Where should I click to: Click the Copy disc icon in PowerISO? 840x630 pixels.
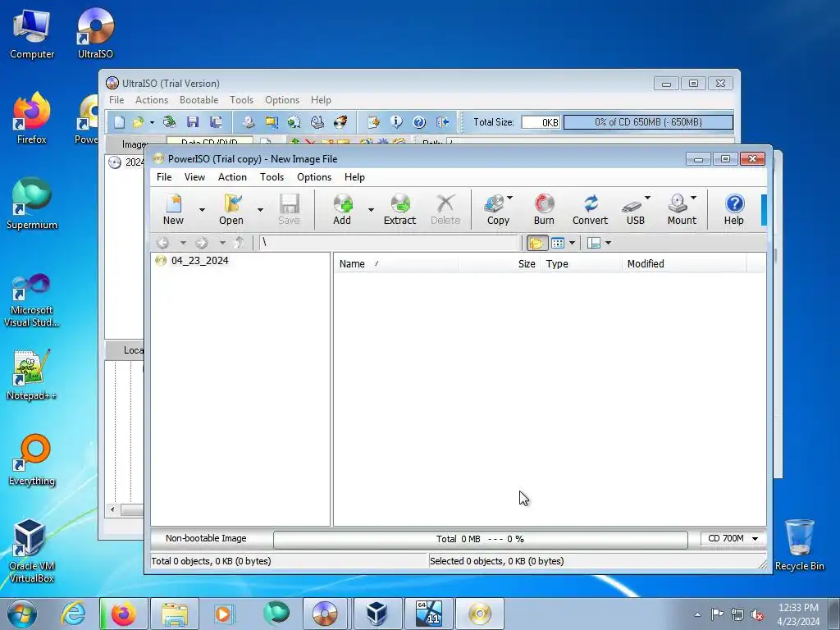point(497,209)
